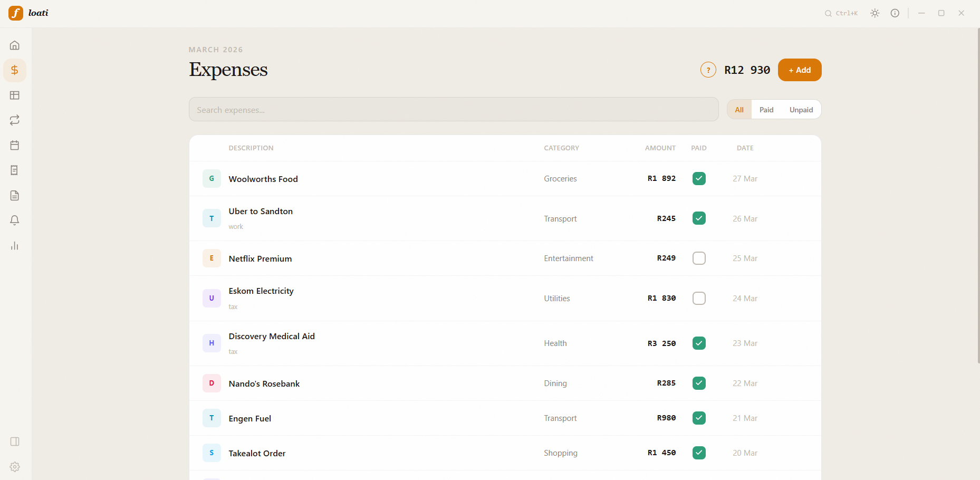980x480 pixels.
Task: Click the T badge for Engen Fuel
Action: [212, 418]
